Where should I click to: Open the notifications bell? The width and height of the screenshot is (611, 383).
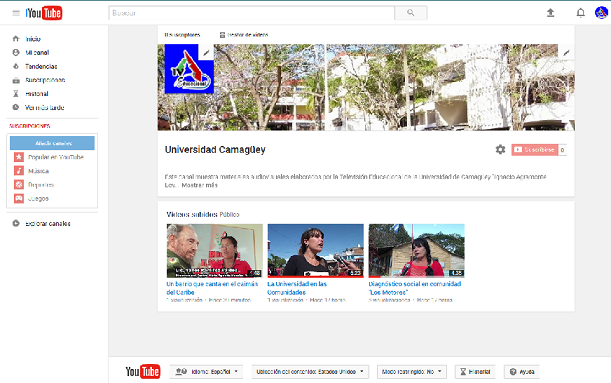click(x=581, y=13)
